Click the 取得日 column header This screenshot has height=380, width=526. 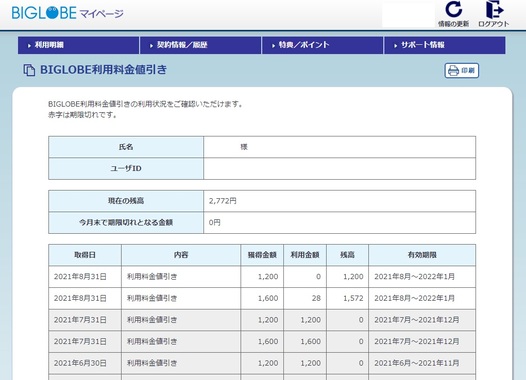85,255
